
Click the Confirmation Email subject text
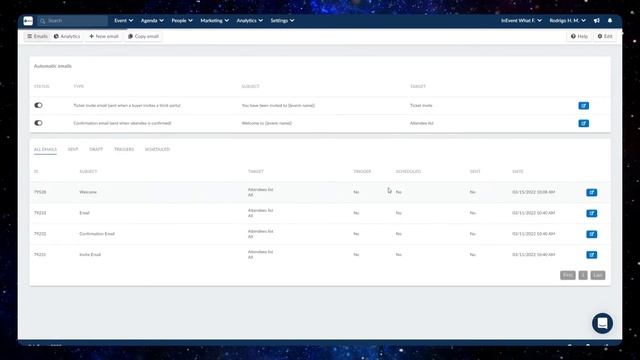97,234
